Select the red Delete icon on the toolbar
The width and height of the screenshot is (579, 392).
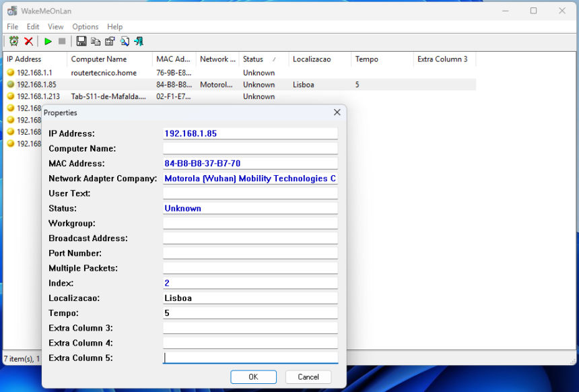(x=29, y=41)
